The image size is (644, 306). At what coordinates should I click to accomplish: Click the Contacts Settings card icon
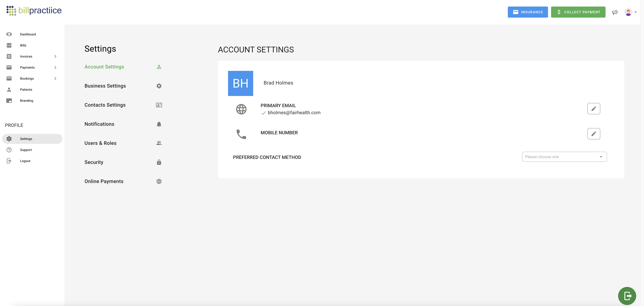(x=159, y=105)
